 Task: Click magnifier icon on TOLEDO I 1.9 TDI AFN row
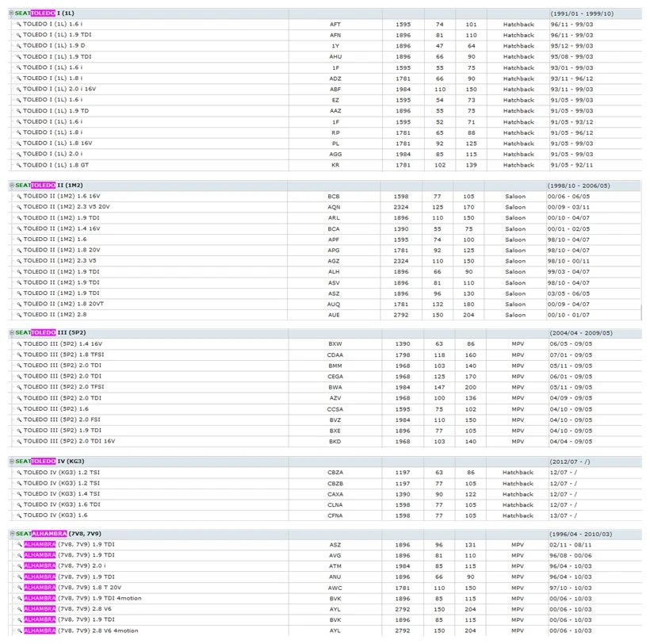pyautogui.click(x=19, y=35)
